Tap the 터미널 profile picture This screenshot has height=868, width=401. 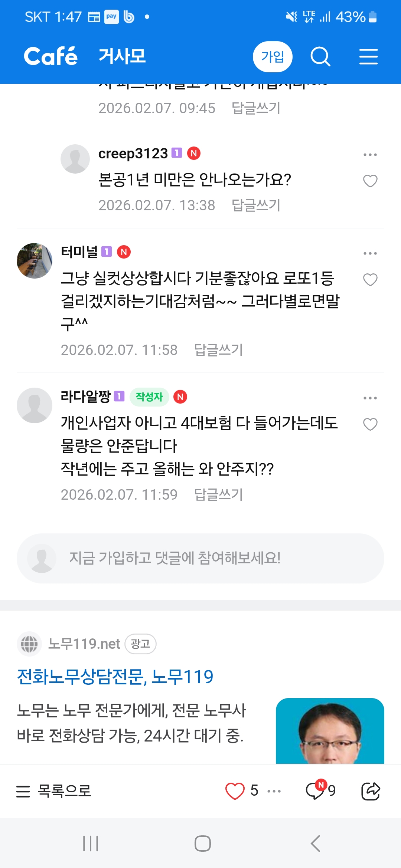click(35, 261)
